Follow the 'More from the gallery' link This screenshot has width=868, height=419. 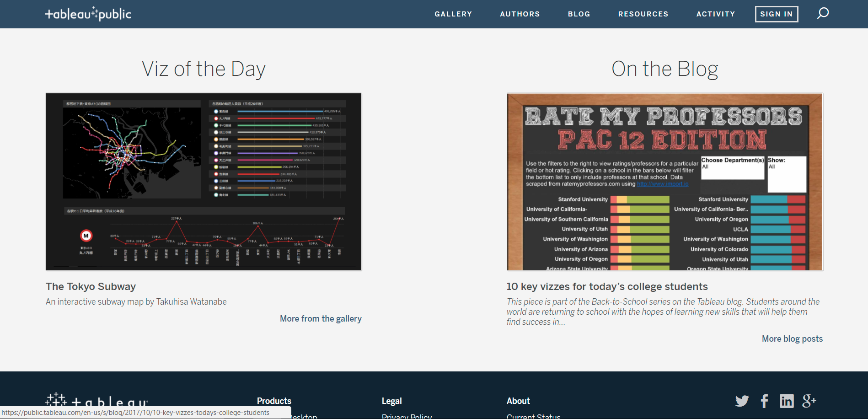321,318
